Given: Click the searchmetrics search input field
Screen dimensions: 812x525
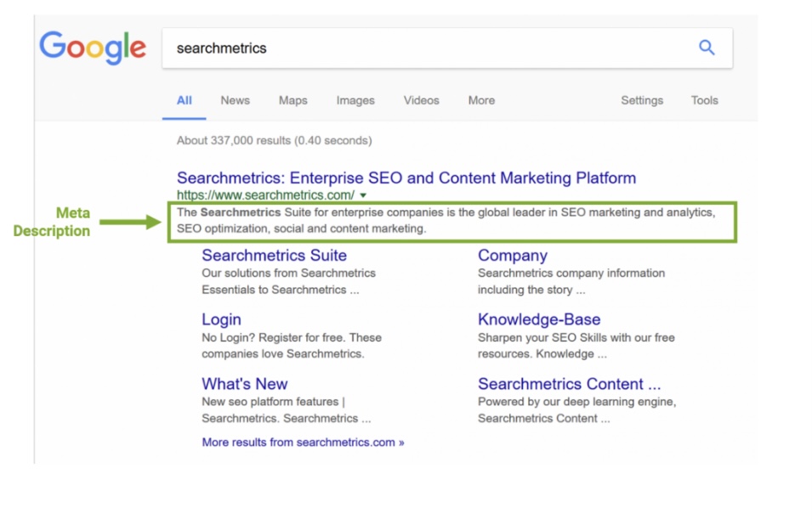Looking at the screenshot, I should click(x=425, y=48).
